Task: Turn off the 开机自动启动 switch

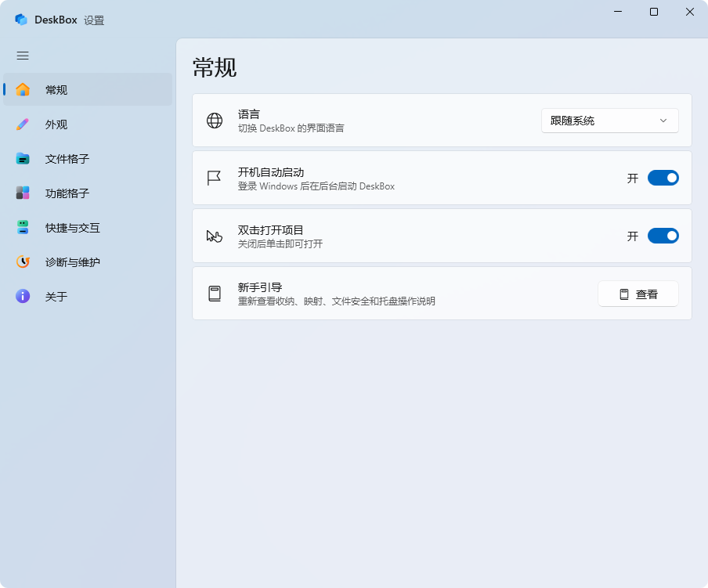Action: coord(663,178)
